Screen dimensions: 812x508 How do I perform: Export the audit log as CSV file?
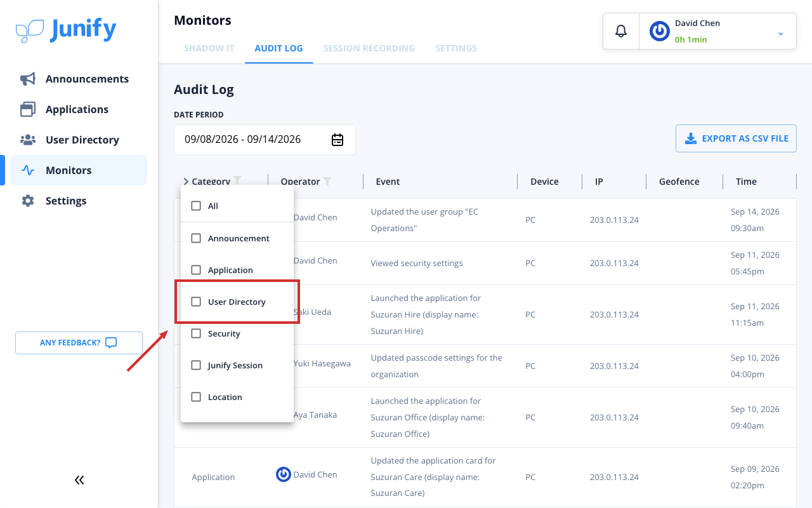click(x=736, y=138)
